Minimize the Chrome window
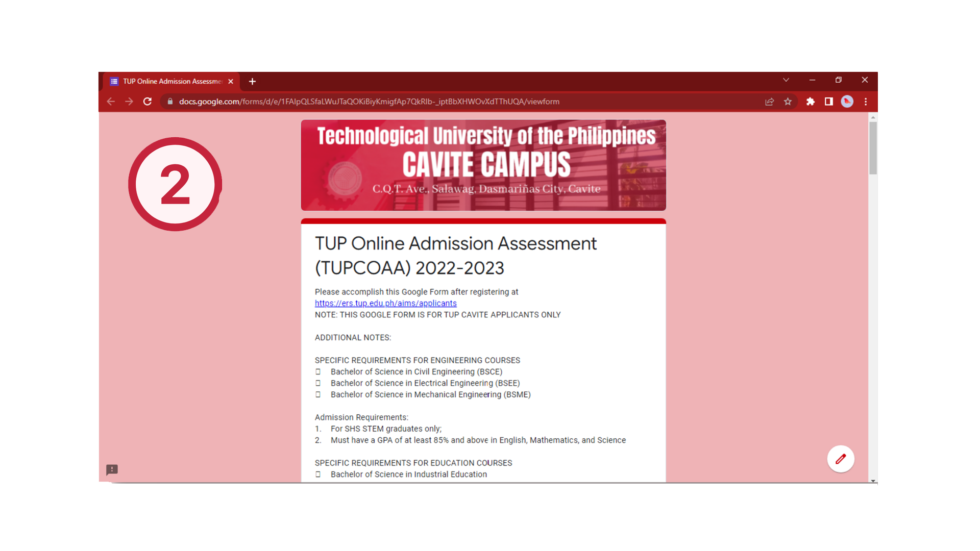Image resolution: width=980 pixels, height=551 pixels. (812, 80)
